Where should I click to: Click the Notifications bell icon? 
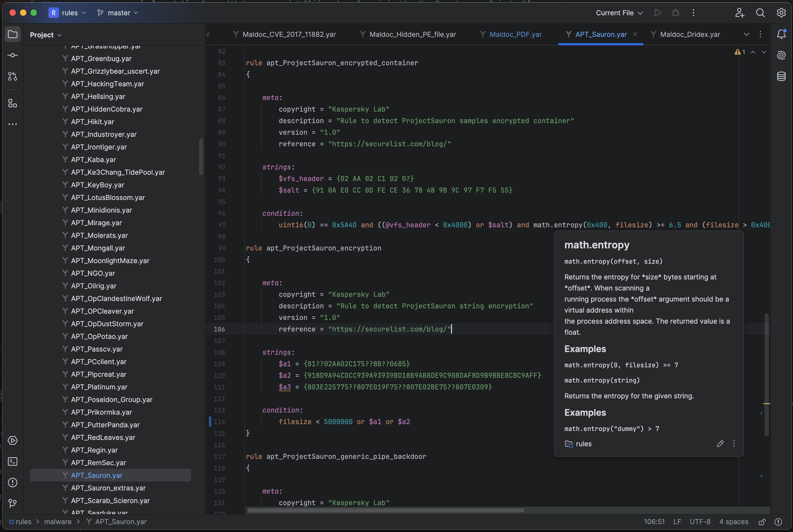[x=781, y=34]
